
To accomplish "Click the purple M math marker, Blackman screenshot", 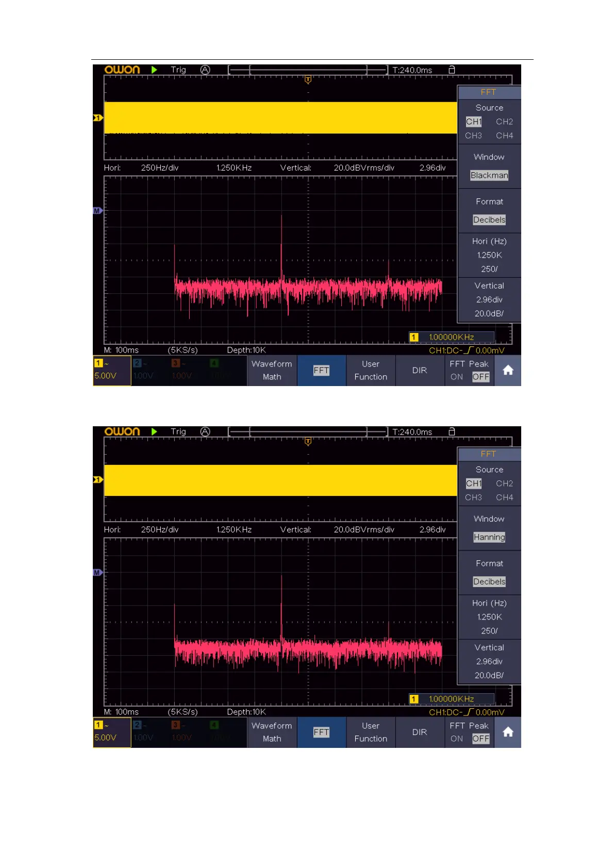I will coord(98,211).
